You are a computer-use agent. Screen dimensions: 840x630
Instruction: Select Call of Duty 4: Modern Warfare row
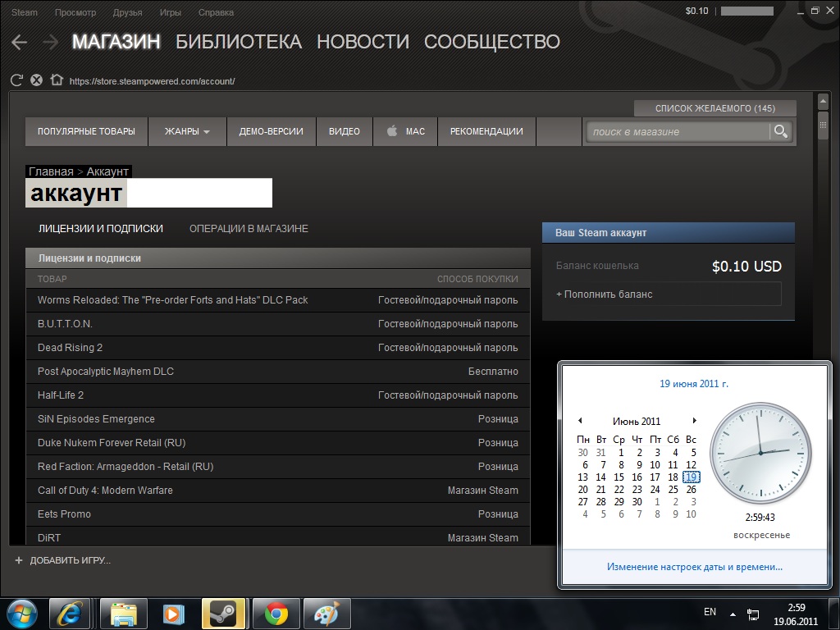277,491
